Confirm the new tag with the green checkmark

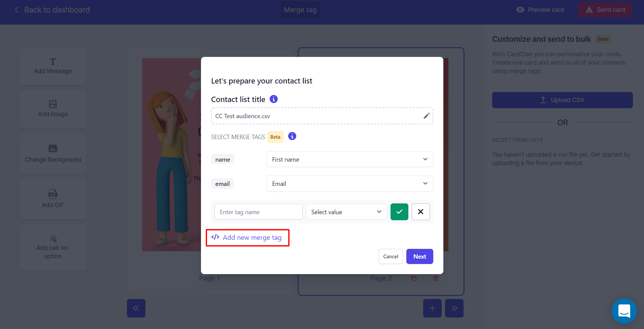point(399,211)
